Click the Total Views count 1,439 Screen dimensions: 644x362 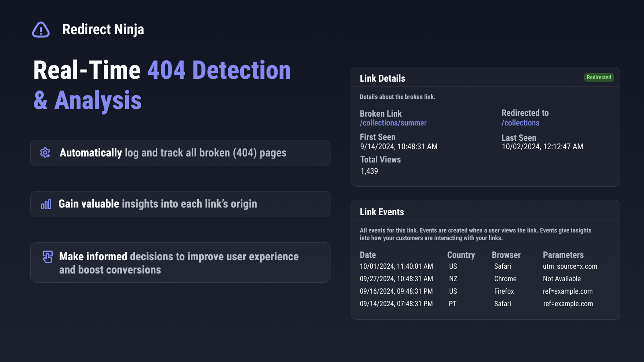(369, 171)
